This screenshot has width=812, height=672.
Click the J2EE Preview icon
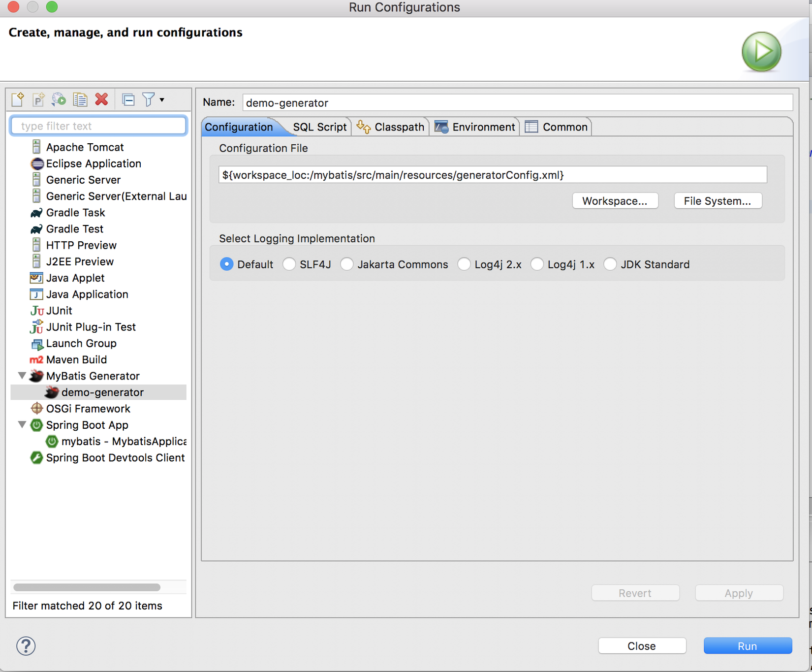coord(36,261)
